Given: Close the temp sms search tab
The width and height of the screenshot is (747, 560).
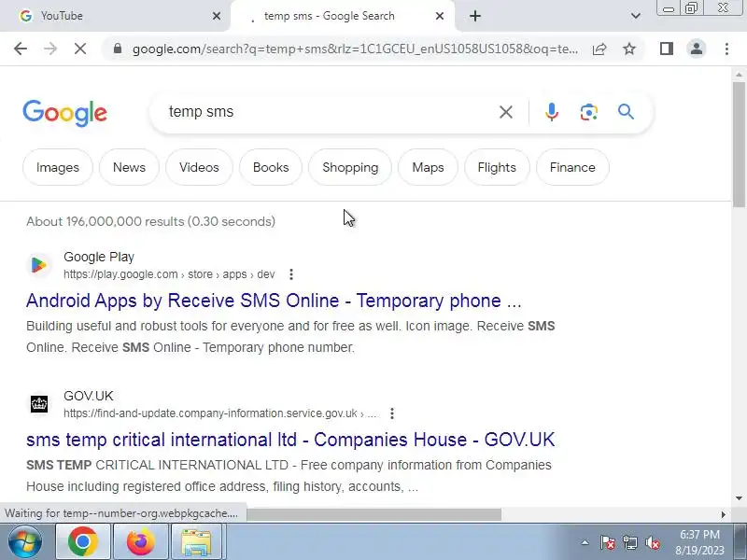Looking at the screenshot, I should 440,16.
